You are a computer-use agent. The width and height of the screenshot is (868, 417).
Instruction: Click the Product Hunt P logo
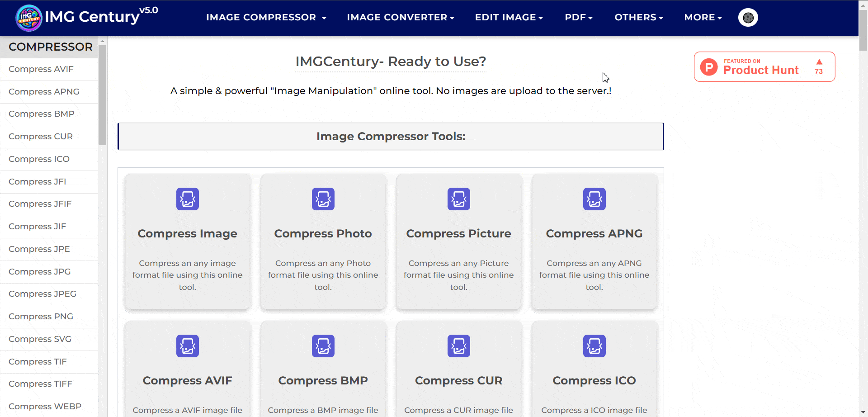point(709,67)
